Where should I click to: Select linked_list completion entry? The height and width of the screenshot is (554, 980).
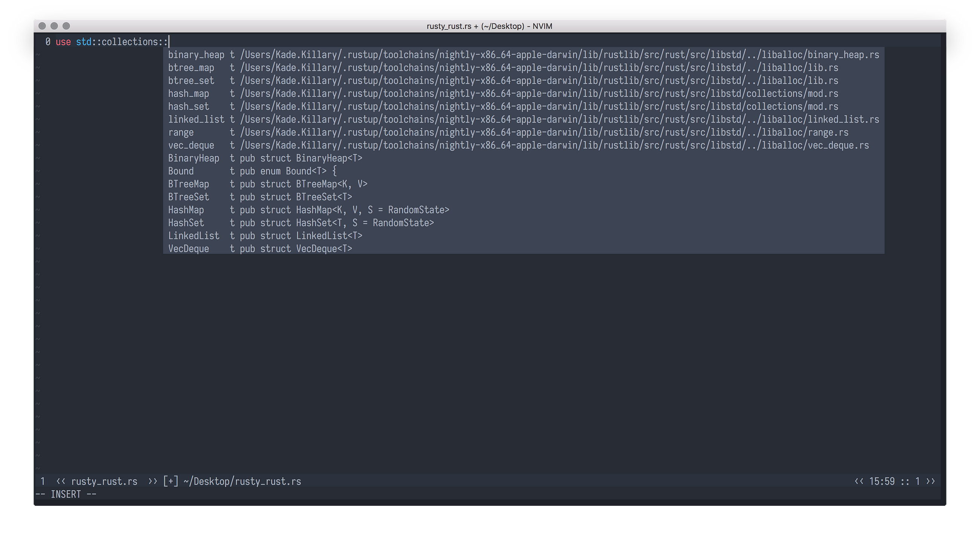click(196, 119)
